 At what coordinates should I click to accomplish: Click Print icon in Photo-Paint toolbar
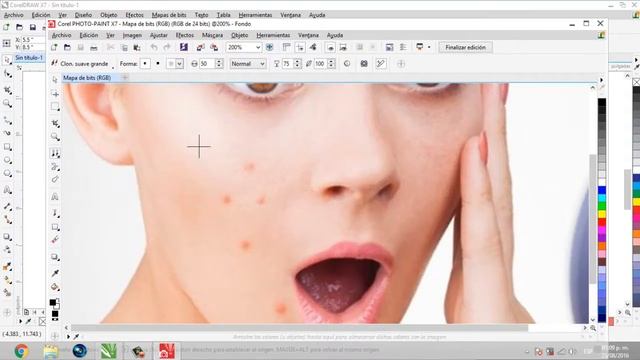point(94,47)
